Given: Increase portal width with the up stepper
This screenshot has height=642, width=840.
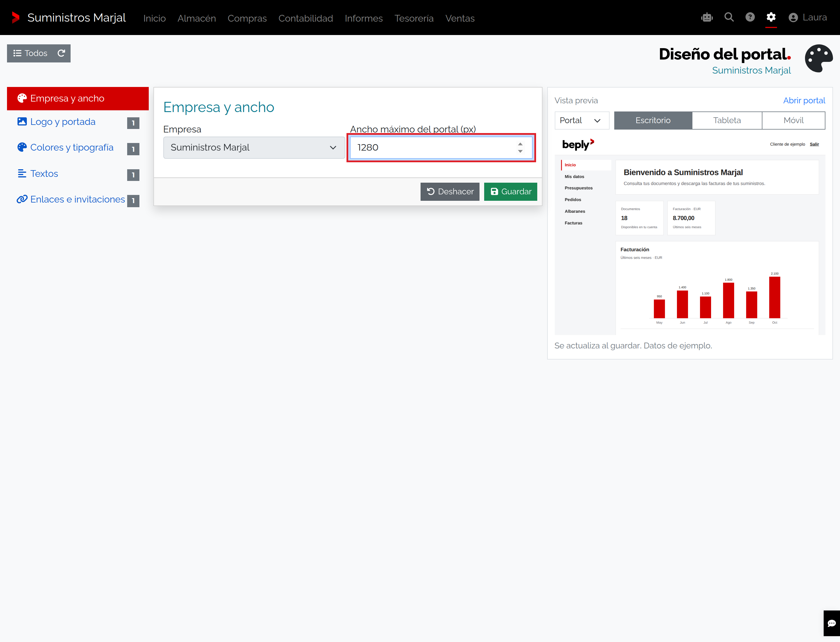Looking at the screenshot, I should pos(520,144).
